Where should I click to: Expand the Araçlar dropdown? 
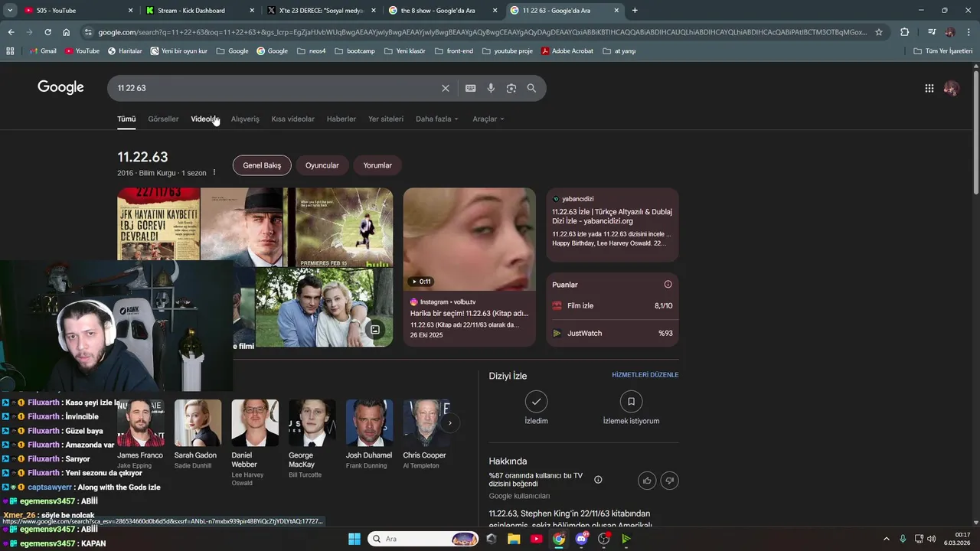(488, 119)
